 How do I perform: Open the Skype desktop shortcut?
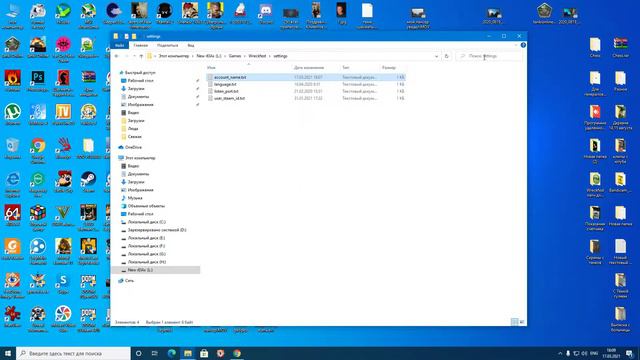[x=63, y=282]
